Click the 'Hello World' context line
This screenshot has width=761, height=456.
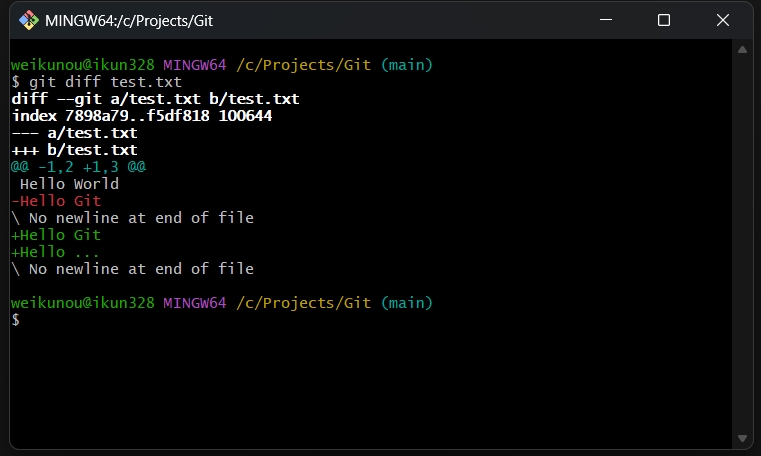tap(69, 184)
